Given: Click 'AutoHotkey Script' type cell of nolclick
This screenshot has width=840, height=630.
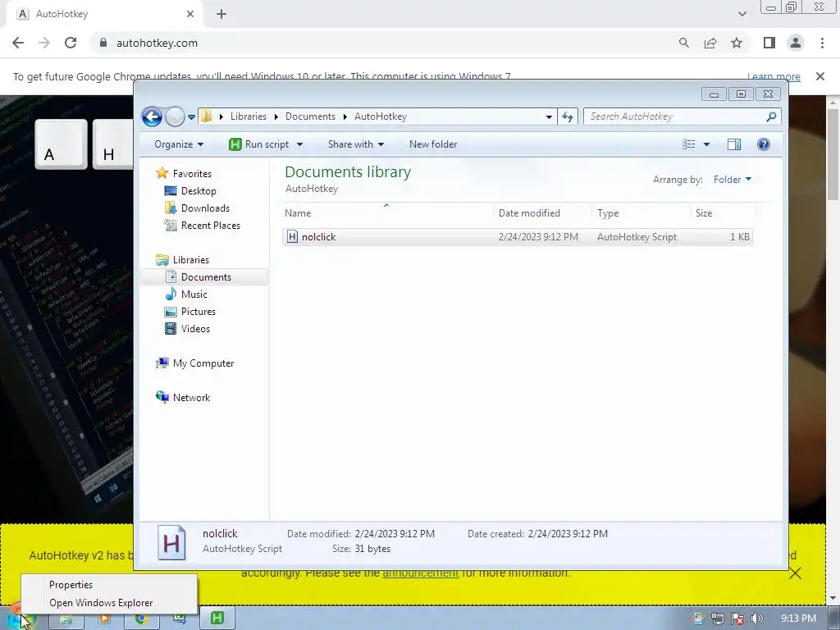Looking at the screenshot, I should [x=637, y=237].
